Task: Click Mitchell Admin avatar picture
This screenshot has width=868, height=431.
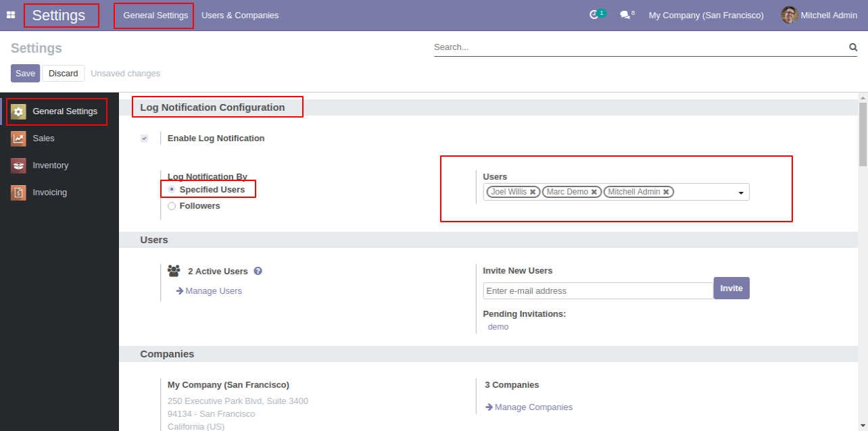Action: (790, 15)
